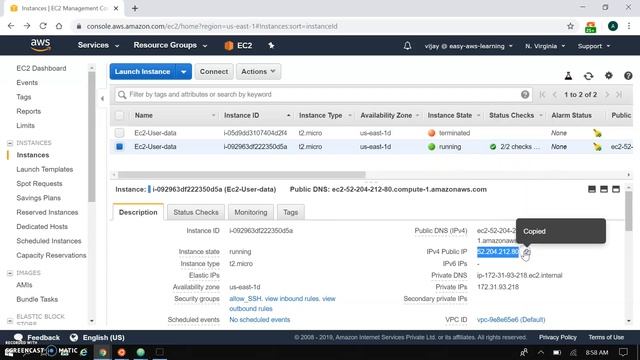640x360 pixels.
Task: Open the Support dropdown menu
Action: [x=594, y=46]
